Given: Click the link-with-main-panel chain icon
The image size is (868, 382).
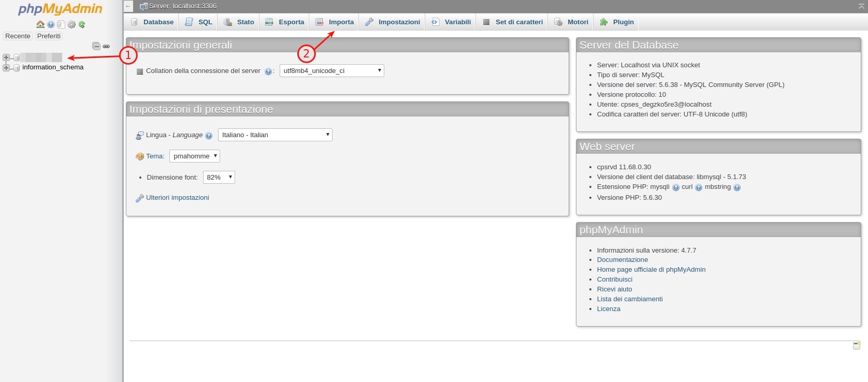Looking at the screenshot, I should [106, 46].
